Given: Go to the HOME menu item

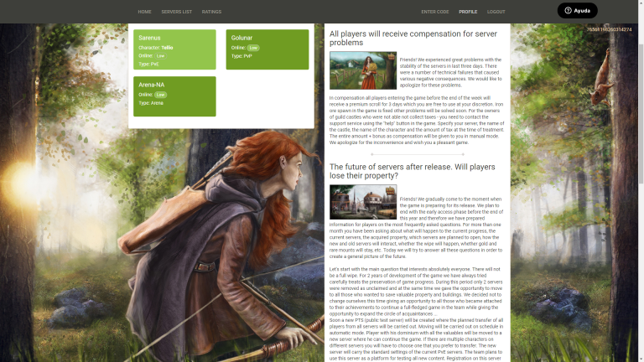Looking at the screenshot, I should [x=144, y=12].
